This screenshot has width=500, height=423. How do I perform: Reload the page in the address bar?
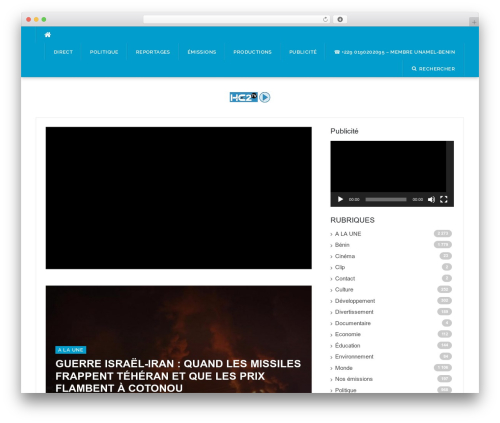325,20
